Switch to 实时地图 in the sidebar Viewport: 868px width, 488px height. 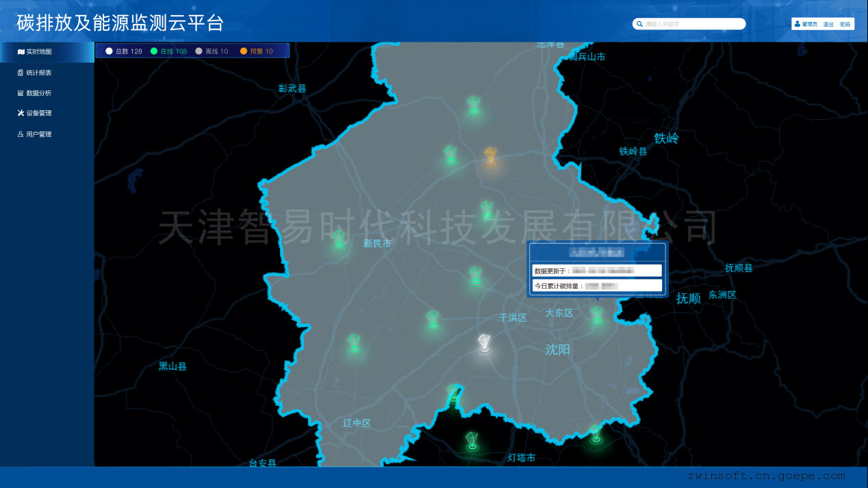[38, 52]
